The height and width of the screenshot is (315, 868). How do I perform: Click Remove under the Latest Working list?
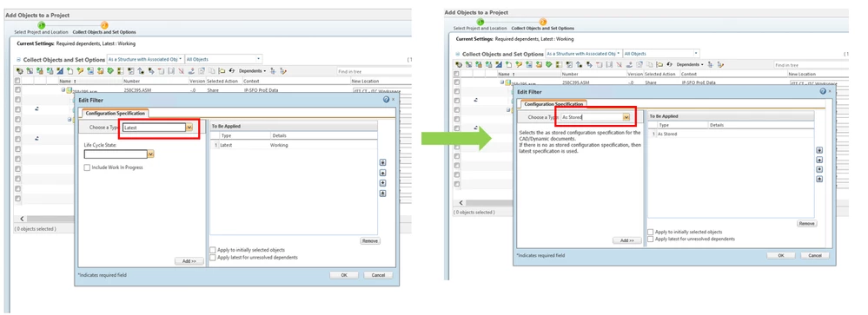pyautogui.click(x=370, y=241)
